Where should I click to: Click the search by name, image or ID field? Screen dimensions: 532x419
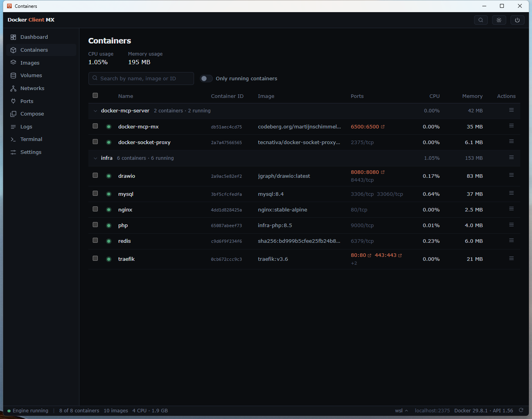point(141,79)
